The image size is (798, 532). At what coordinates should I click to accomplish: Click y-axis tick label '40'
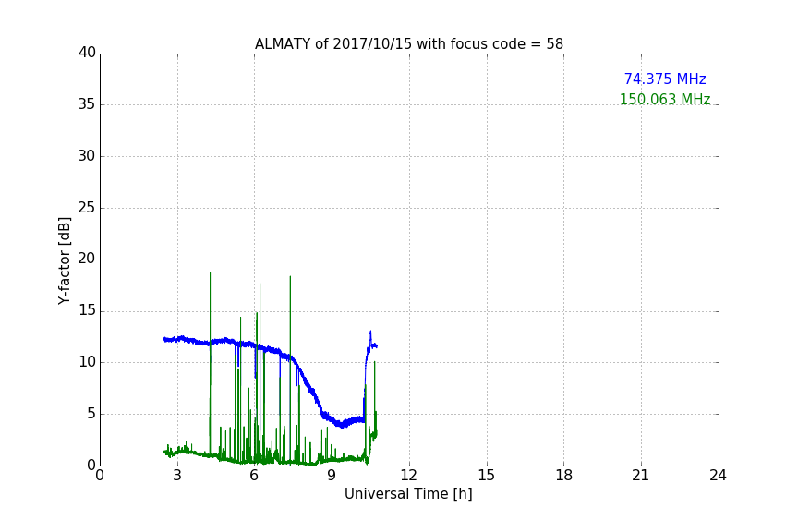click(x=87, y=53)
